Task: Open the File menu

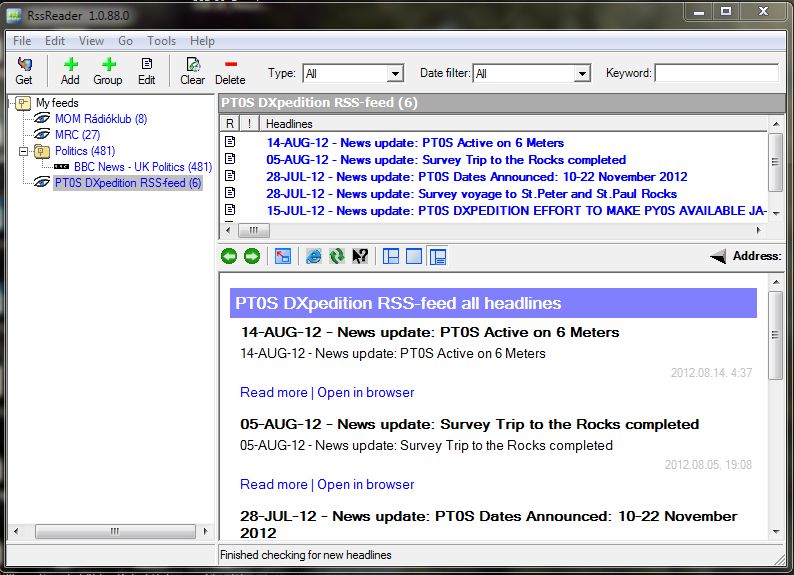Action: pyautogui.click(x=22, y=41)
